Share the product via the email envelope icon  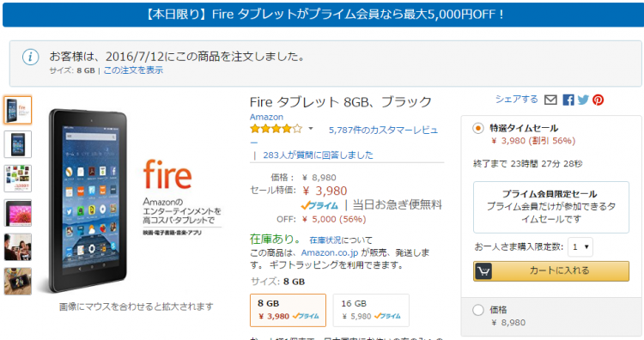pos(550,100)
